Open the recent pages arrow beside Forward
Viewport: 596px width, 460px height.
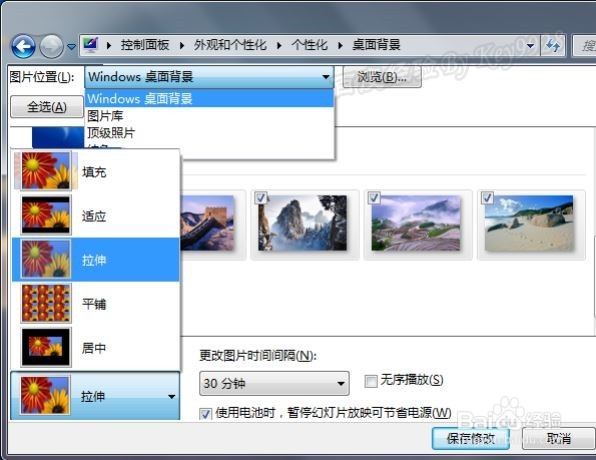71,47
